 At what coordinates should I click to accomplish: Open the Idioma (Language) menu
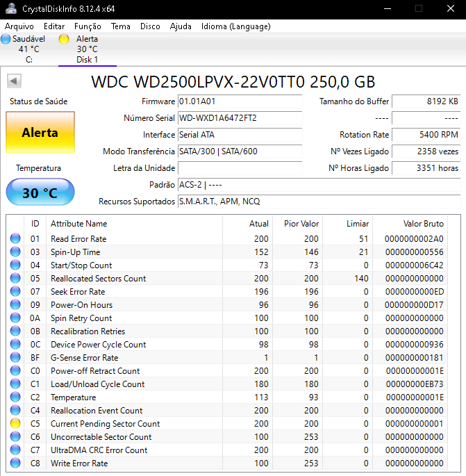[x=235, y=26]
